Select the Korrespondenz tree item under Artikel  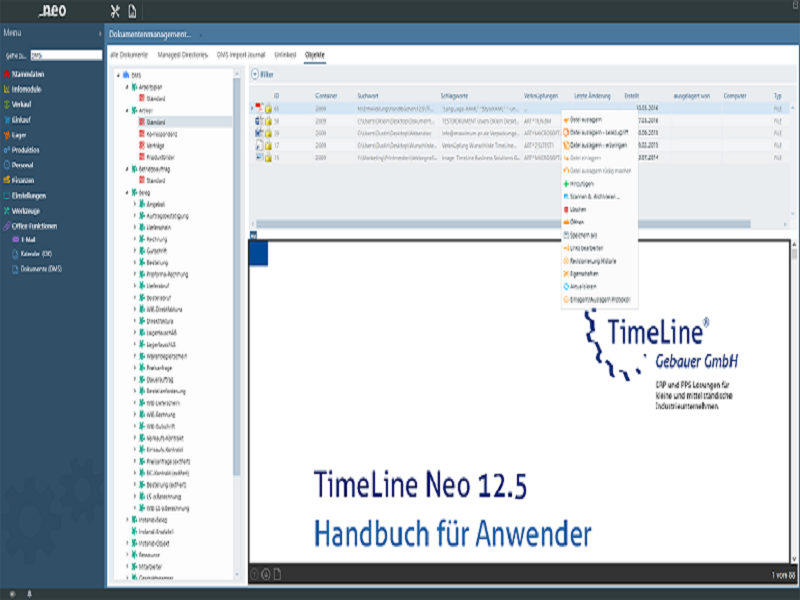click(162, 133)
